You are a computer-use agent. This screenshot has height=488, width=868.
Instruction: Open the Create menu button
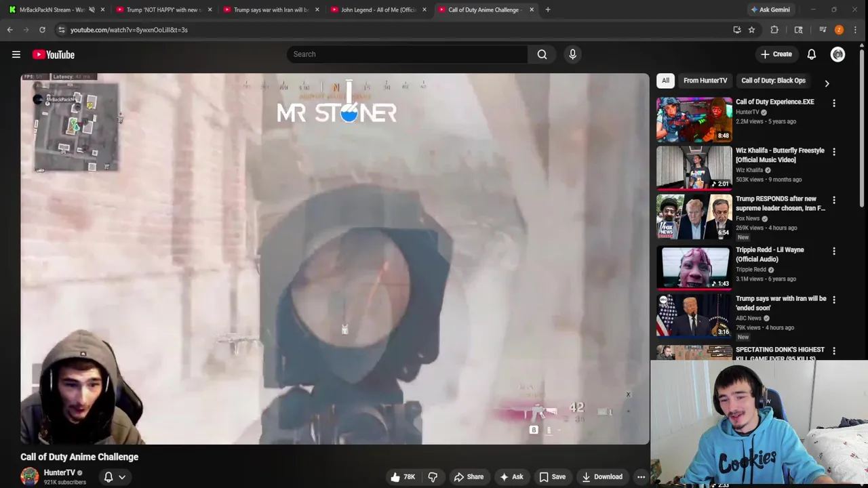click(x=776, y=54)
